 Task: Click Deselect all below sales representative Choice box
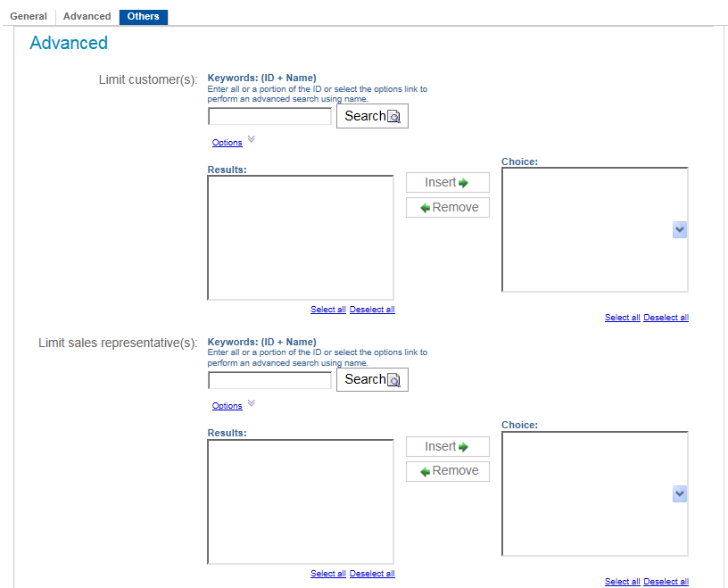point(666,582)
